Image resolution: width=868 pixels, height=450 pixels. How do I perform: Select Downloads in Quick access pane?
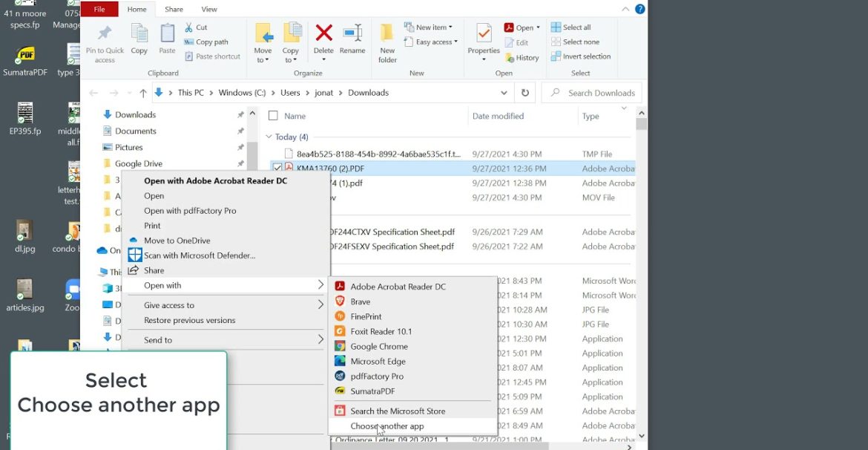pyautogui.click(x=135, y=114)
